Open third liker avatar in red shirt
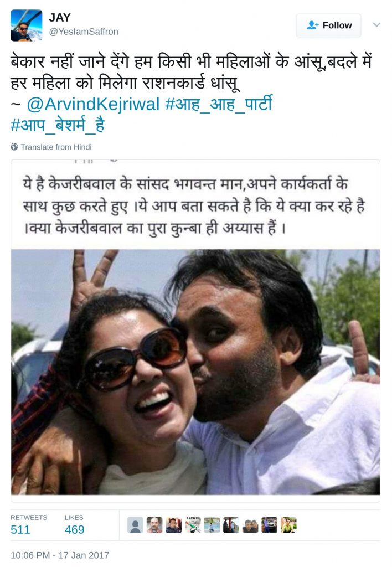The image size is (392, 567). [174, 525]
